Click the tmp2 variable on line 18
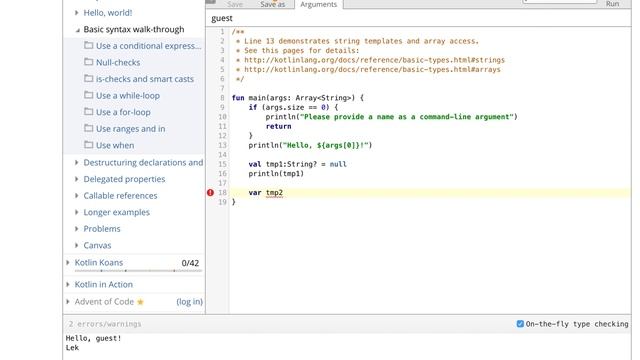The width and height of the screenshot is (640, 360). coord(274,193)
